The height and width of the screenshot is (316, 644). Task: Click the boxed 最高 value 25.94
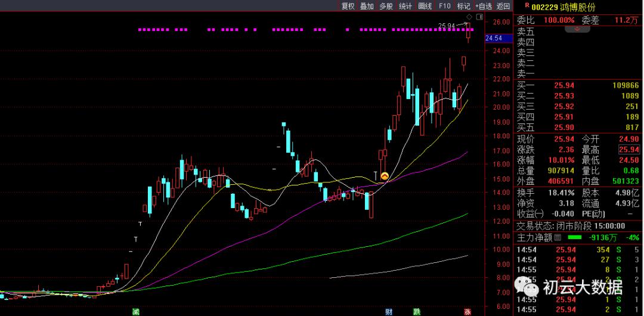pos(629,150)
